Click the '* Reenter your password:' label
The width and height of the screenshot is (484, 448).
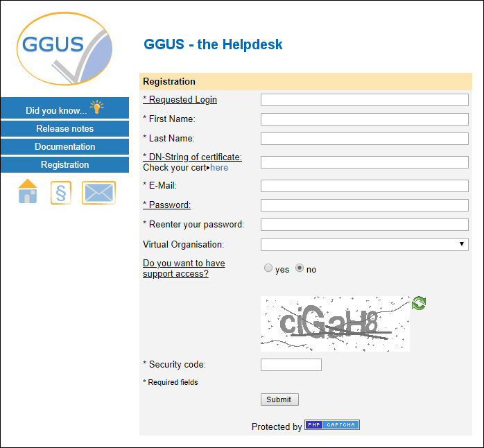pos(193,225)
